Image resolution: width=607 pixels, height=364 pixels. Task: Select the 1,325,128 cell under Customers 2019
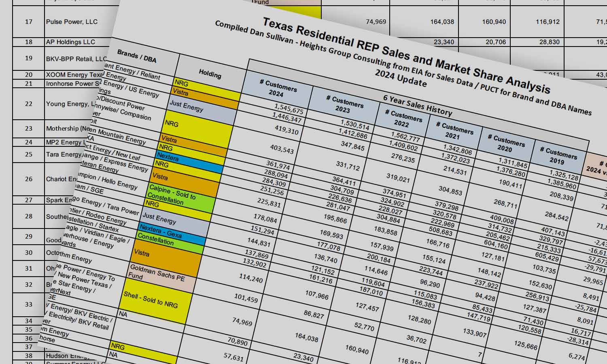tap(564, 175)
